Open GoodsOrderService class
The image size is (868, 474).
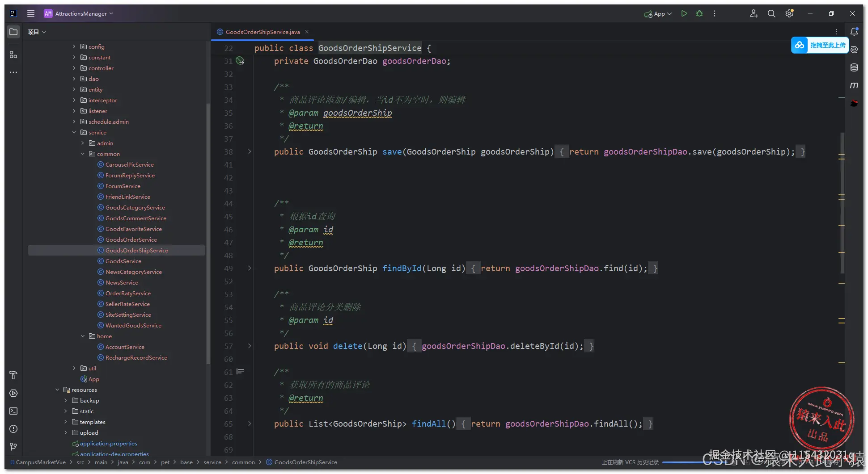[x=131, y=239]
